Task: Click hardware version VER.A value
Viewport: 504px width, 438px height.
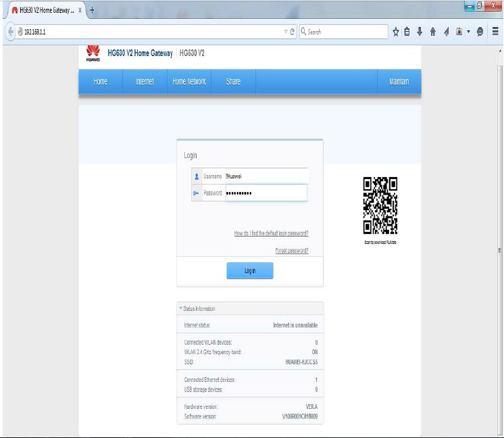Action: [x=311, y=407]
